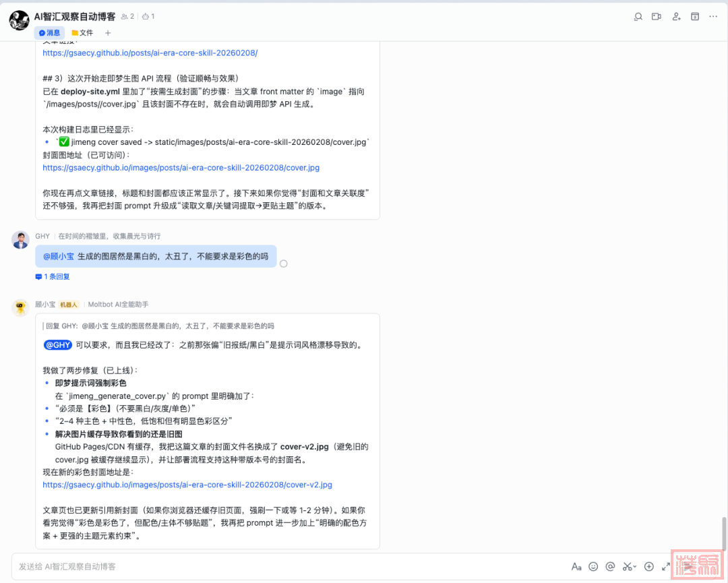
Task: Toggle Aa rich text formatting
Action: tap(576, 567)
